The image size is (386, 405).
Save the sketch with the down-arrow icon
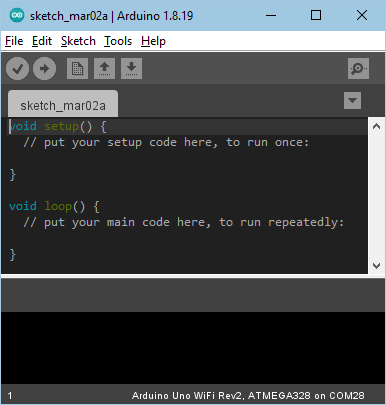pyautogui.click(x=131, y=69)
